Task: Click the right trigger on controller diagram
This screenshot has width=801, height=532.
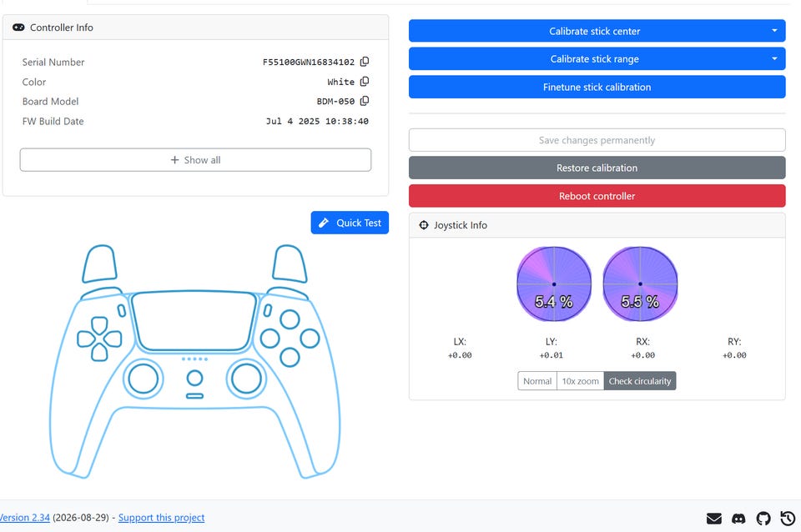Action: coord(290,263)
